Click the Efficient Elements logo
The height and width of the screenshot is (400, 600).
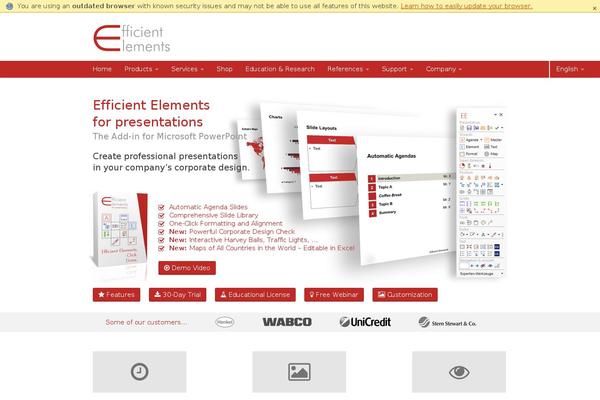(132, 38)
